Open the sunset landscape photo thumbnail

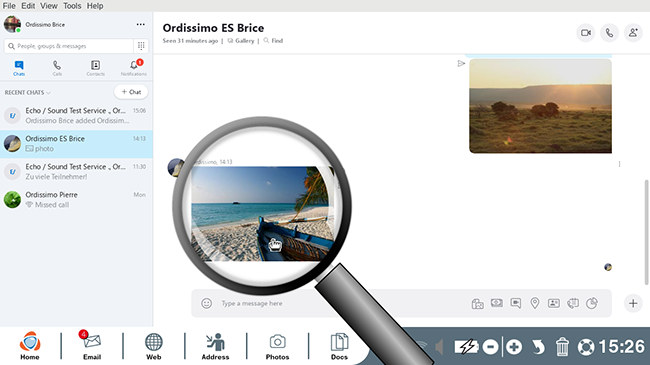coord(540,106)
